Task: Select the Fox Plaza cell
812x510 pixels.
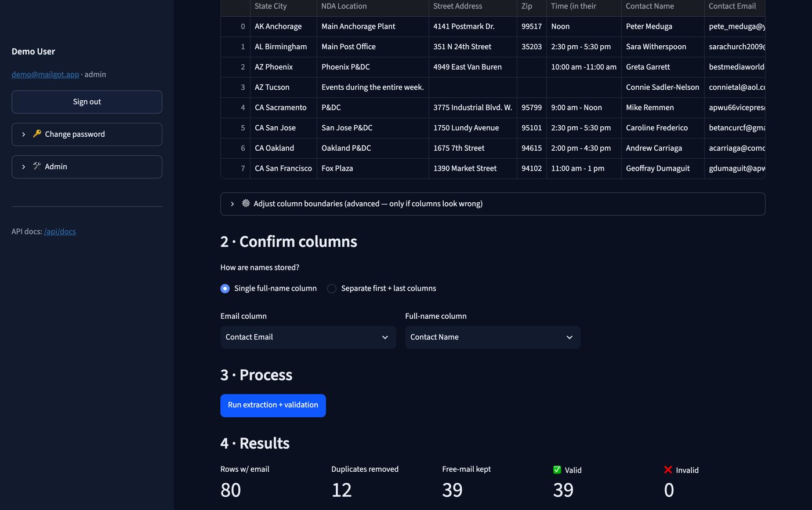Action: coord(373,169)
